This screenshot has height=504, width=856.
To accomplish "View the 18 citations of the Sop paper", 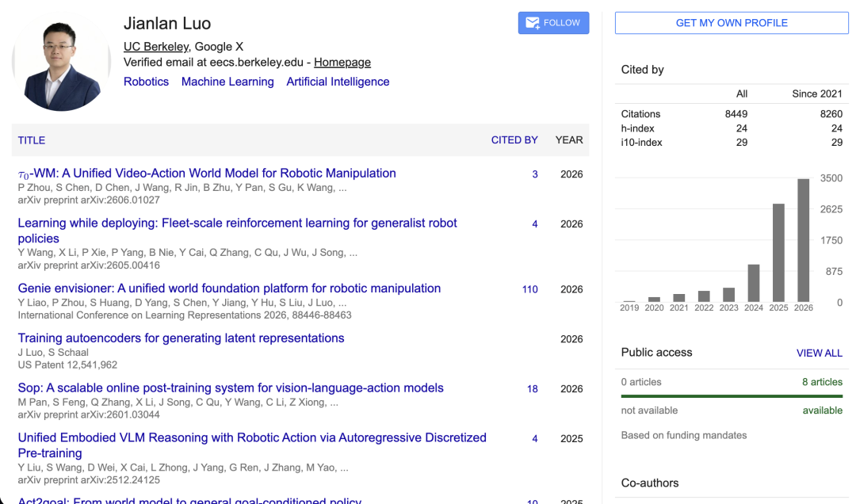I will [x=533, y=389].
